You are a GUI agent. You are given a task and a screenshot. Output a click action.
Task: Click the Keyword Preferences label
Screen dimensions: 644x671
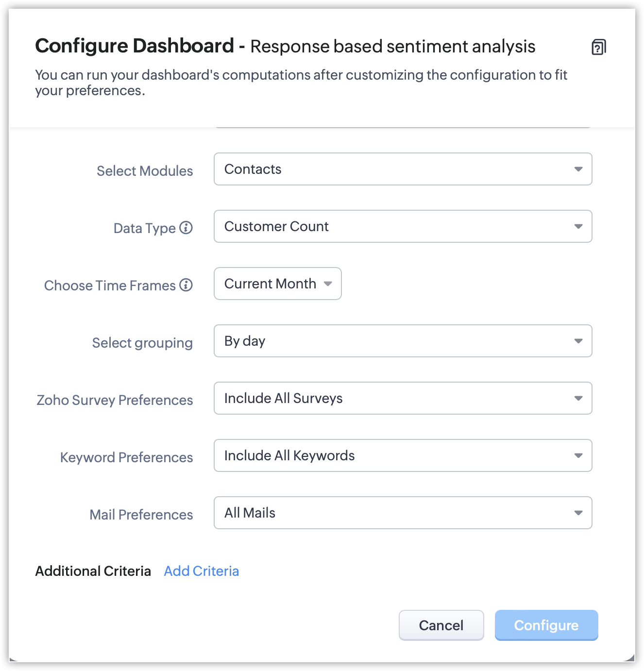tap(126, 457)
